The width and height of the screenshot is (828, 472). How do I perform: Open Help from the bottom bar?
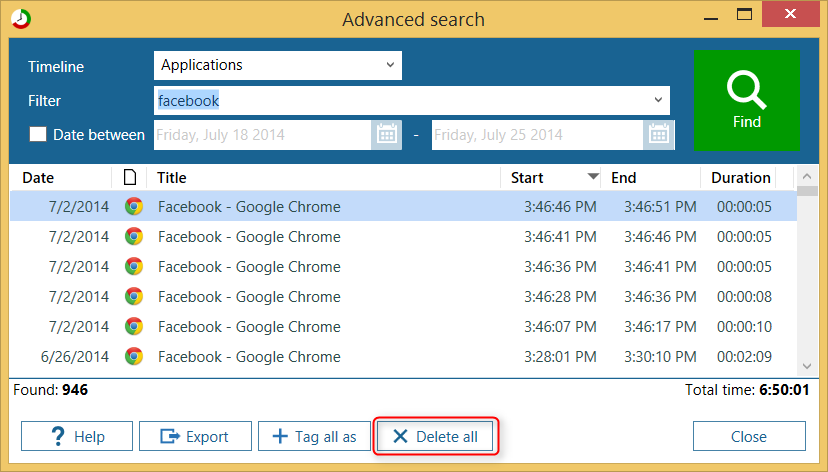76,437
